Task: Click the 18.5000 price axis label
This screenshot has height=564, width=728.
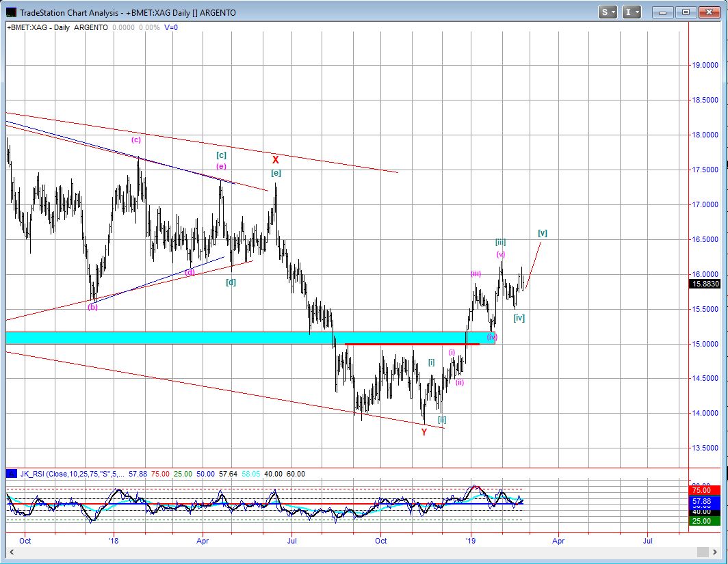Action: (x=705, y=100)
